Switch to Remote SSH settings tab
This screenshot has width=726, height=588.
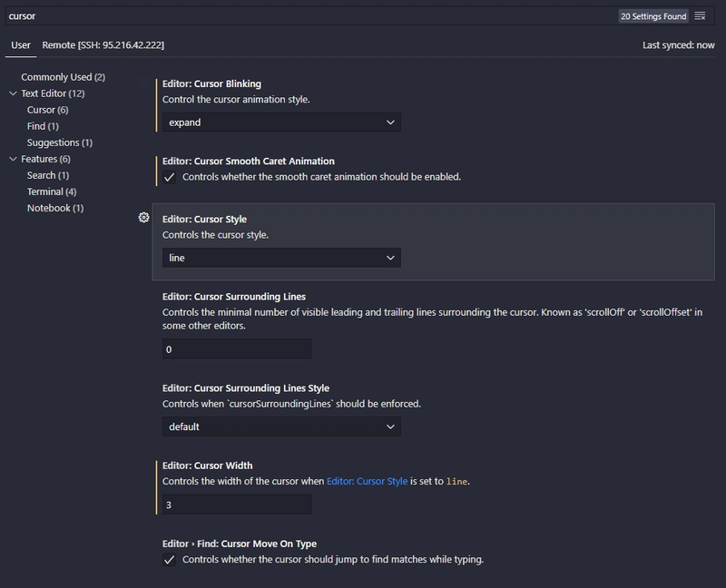click(x=103, y=45)
